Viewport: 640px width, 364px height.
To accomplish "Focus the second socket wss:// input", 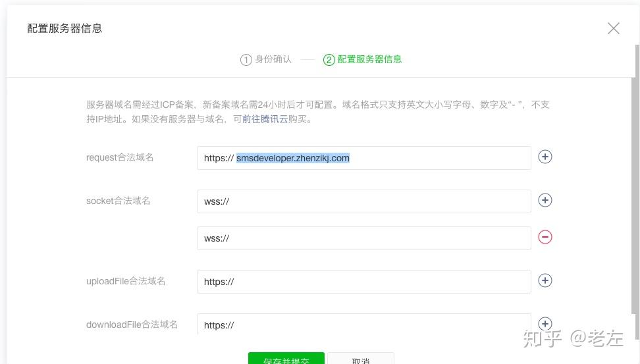I will [x=363, y=238].
